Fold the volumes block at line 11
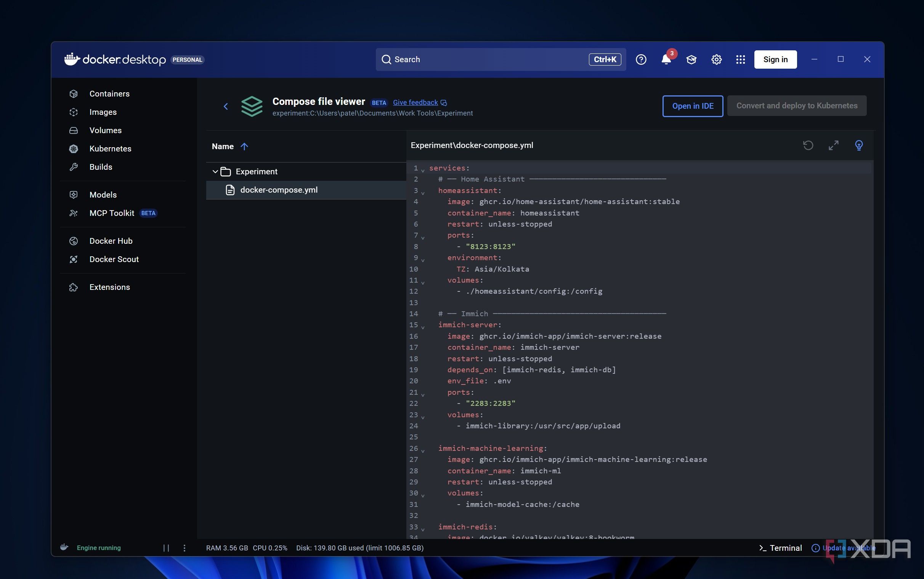 [423, 282]
